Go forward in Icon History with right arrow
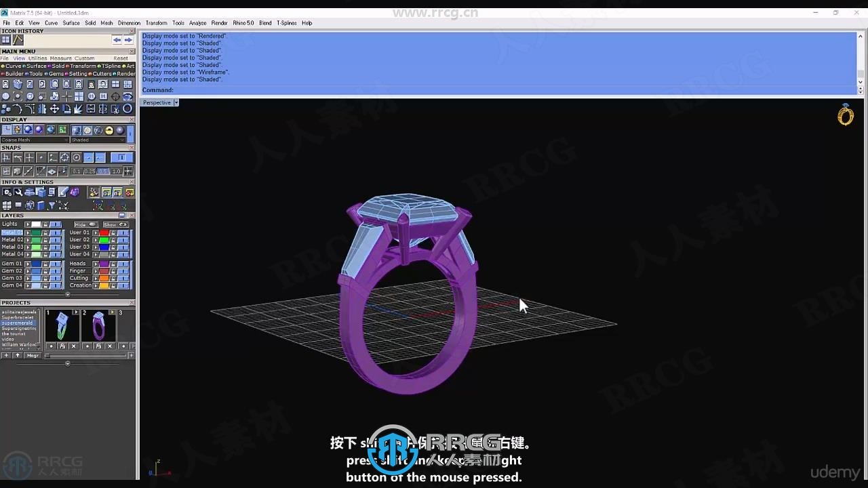This screenshot has width=868, height=488. (x=128, y=40)
